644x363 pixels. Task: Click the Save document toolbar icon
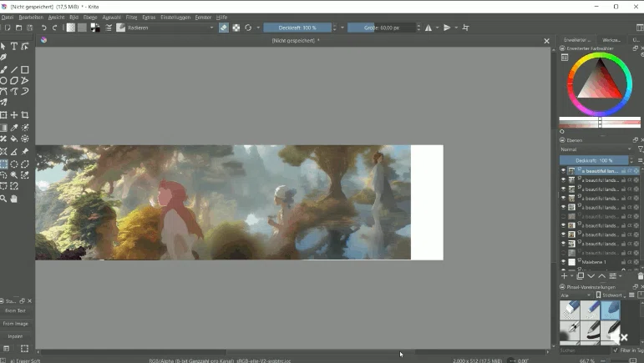pyautogui.click(x=29, y=28)
